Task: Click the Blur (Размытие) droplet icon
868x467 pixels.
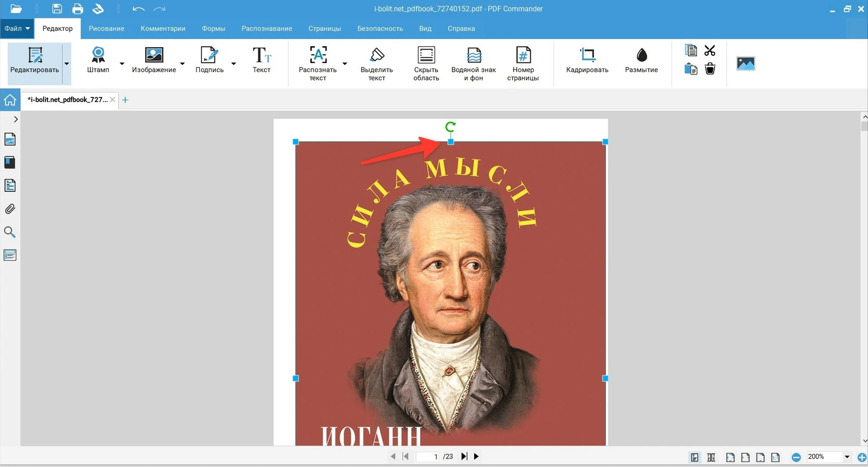Action: coord(641,56)
